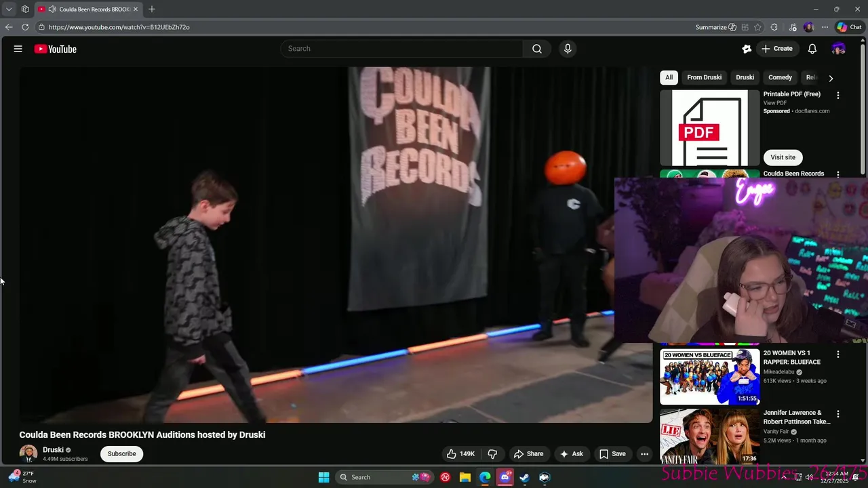Image resolution: width=868 pixels, height=488 pixels.
Task: Select the Druski filter chip
Action: click(x=745, y=77)
